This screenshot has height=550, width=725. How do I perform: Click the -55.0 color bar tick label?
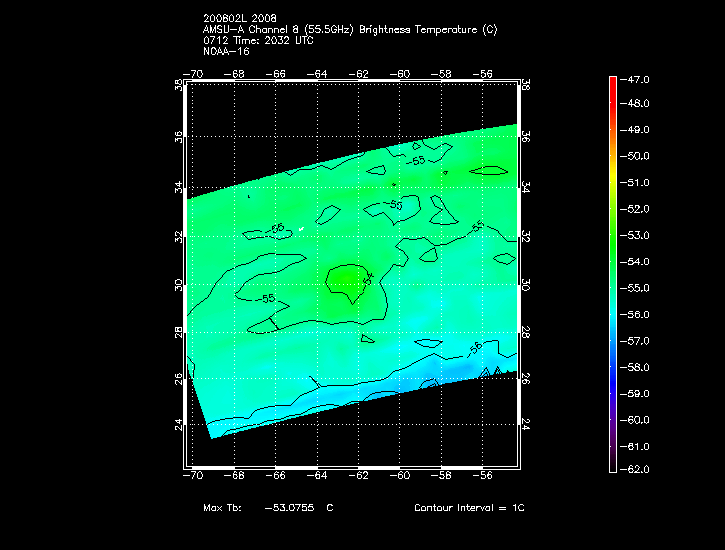637,288
